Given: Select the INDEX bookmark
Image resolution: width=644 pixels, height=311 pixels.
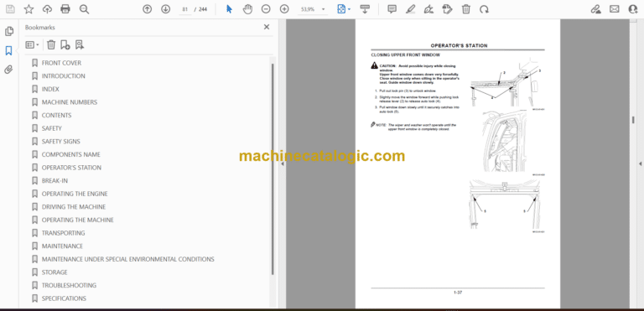Looking at the screenshot, I should click(x=50, y=89).
